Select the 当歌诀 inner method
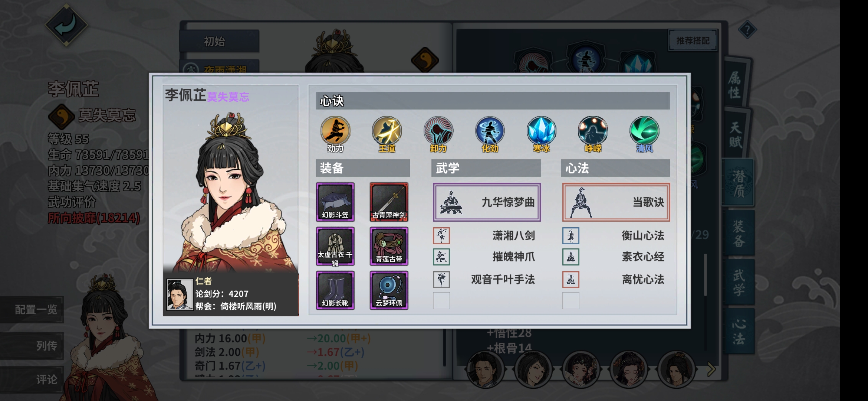The image size is (868, 401). click(616, 202)
